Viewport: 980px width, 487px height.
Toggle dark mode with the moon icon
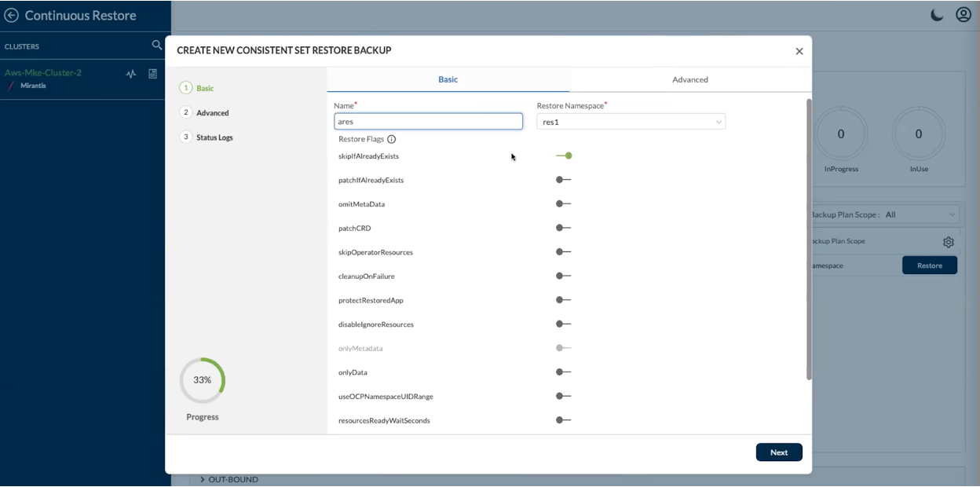[x=937, y=15]
